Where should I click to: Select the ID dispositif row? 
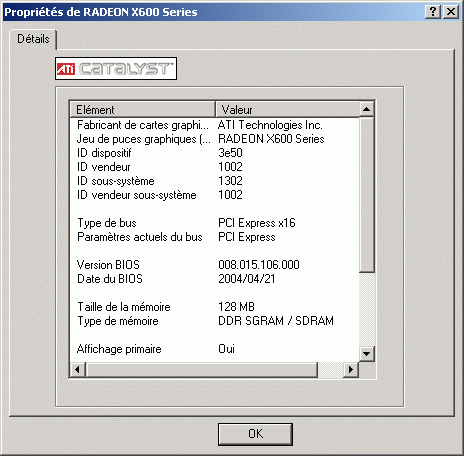215,153
